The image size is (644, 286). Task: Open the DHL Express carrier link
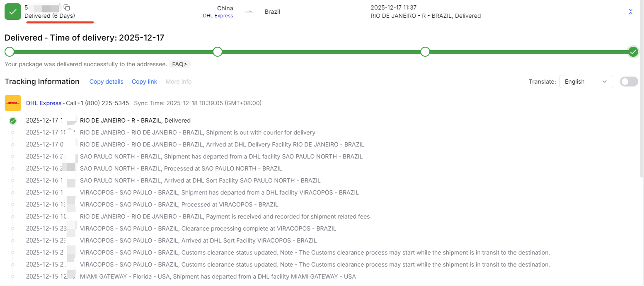pyautogui.click(x=44, y=103)
